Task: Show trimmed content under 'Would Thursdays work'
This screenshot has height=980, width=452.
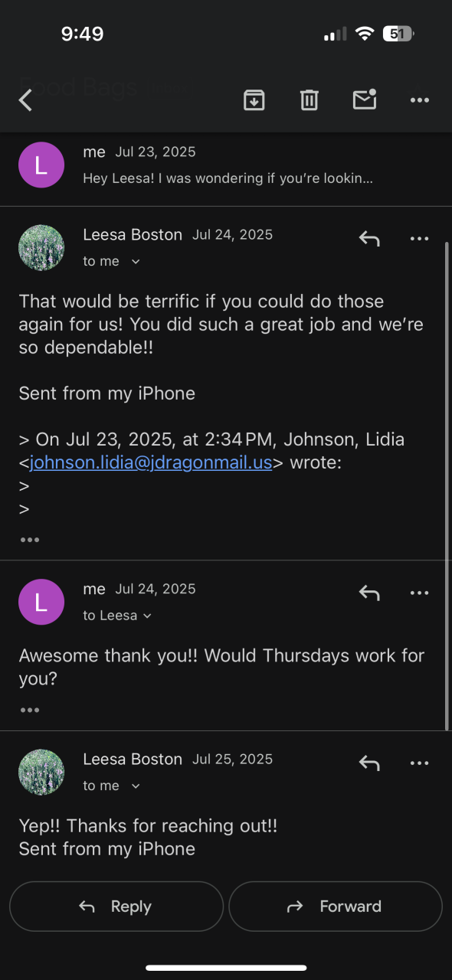Action: pos(30,710)
